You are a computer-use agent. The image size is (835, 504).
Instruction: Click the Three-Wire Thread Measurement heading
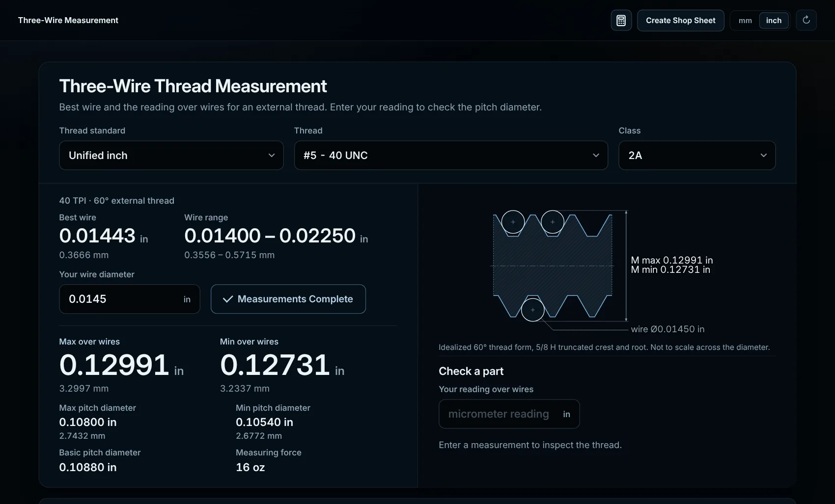tap(193, 86)
